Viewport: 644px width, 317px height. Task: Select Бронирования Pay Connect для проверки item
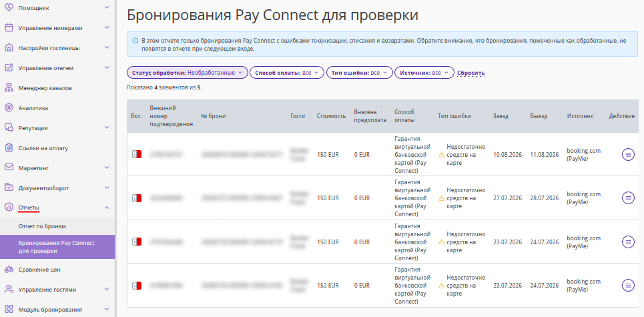[x=57, y=247]
